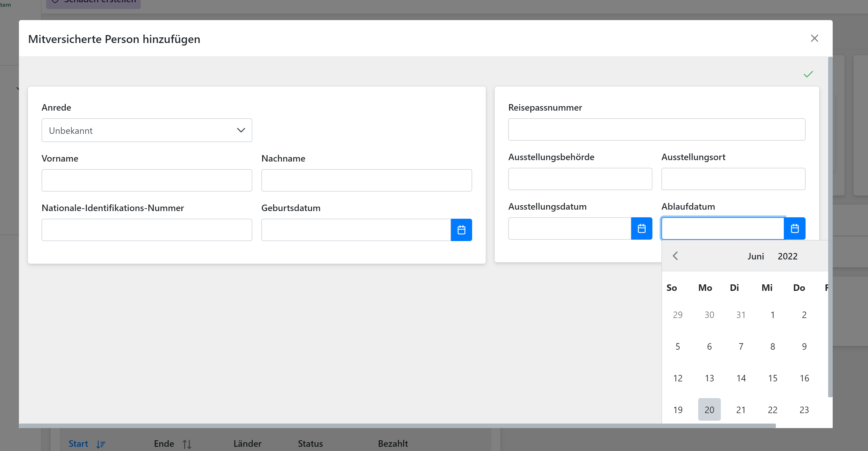
Task: Open the Ablaufdatum calendar picker icon
Action: pos(795,228)
